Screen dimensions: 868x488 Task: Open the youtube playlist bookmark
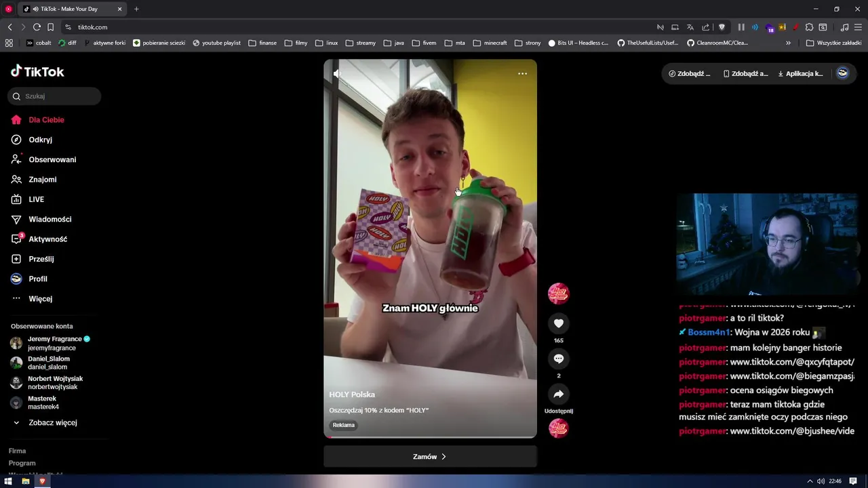point(216,43)
